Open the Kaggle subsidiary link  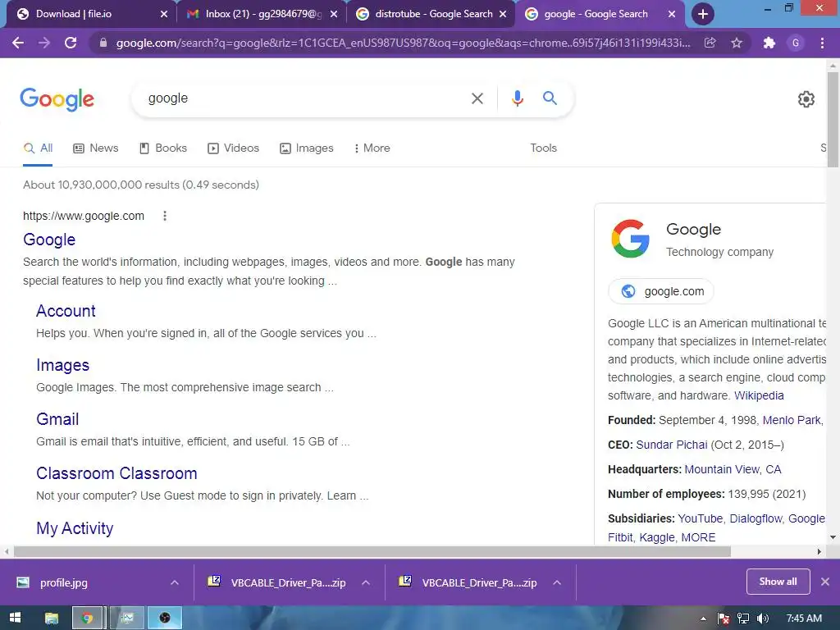657,537
